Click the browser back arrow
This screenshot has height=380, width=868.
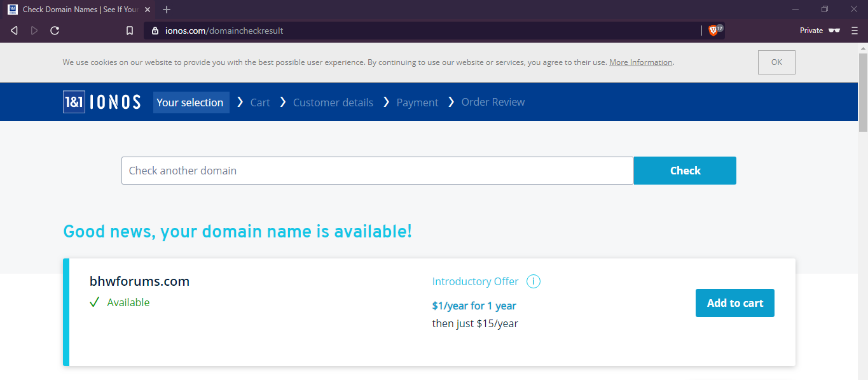(x=14, y=31)
